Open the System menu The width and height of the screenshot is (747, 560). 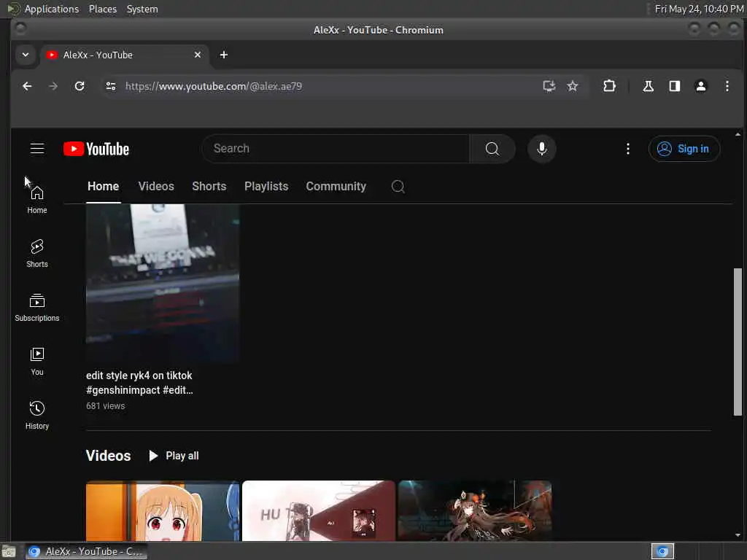(142, 9)
